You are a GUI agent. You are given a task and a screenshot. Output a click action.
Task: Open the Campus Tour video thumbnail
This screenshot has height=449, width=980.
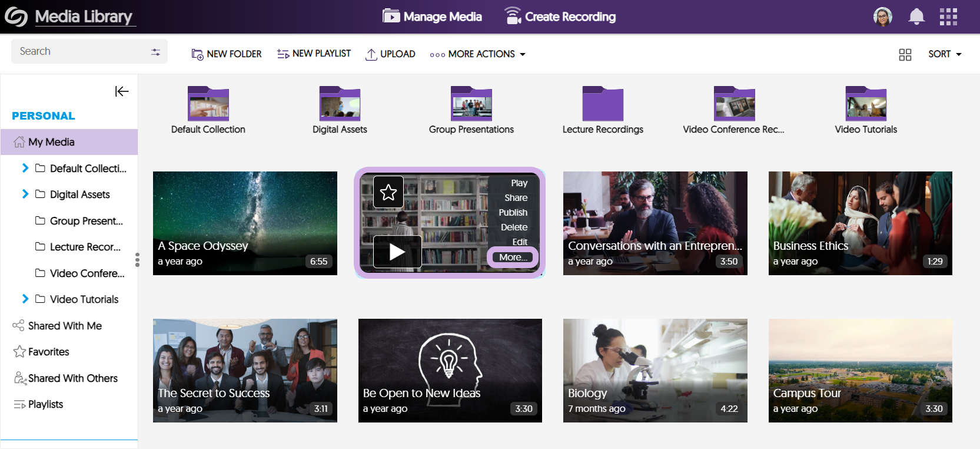[860, 370]
